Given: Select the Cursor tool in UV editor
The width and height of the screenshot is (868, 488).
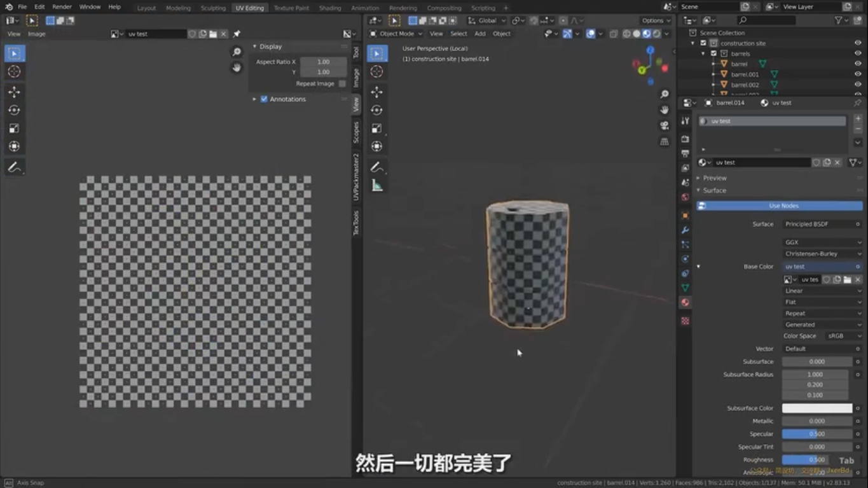Looking at the screenshot, I should pyautogui.click(x=14, y=71).
